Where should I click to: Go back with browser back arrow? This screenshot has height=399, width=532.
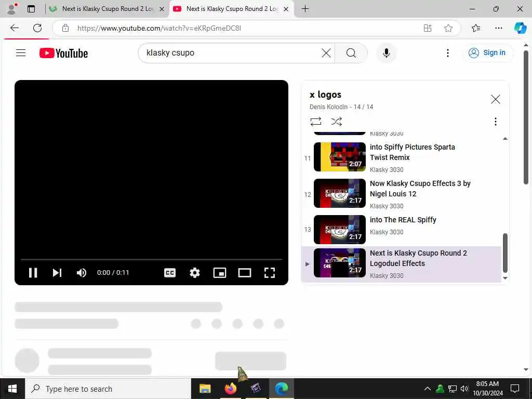(x=14, y=28)
